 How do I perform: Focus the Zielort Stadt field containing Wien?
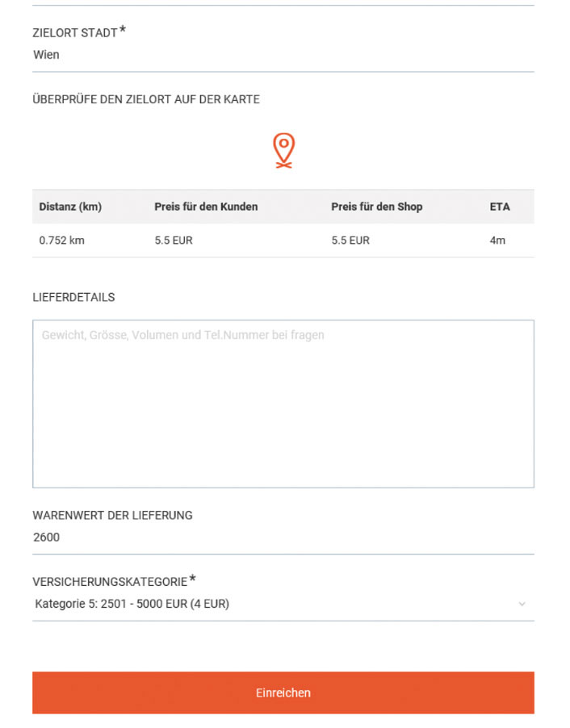[x=283, y=55]
